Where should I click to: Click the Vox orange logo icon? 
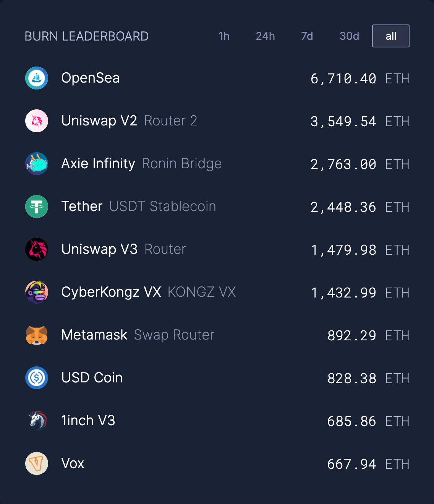pos(37,463)
